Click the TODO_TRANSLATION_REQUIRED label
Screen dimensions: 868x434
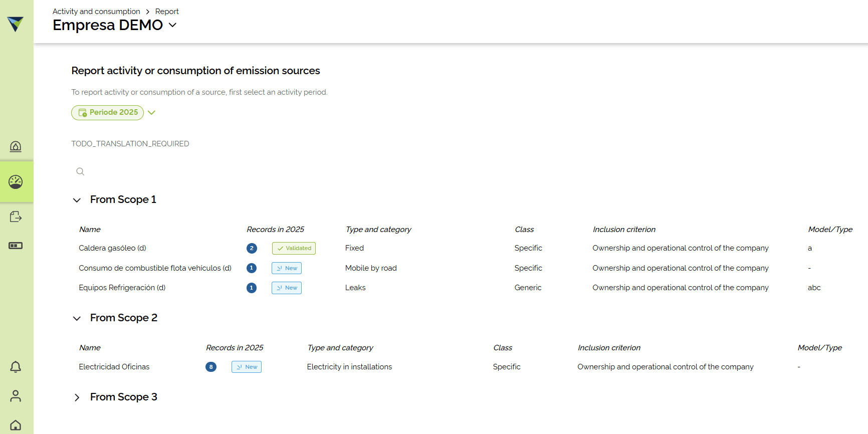click(130, 144)
